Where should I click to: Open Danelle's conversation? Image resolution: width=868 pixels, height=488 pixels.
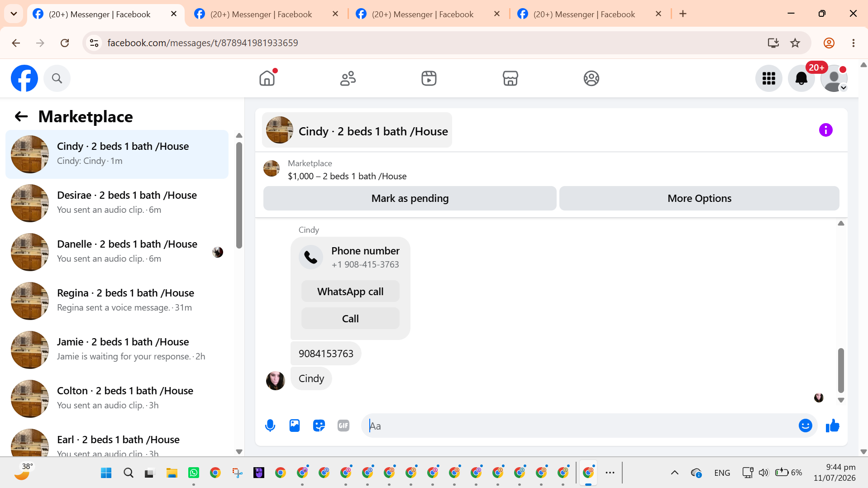pos(117,252)
